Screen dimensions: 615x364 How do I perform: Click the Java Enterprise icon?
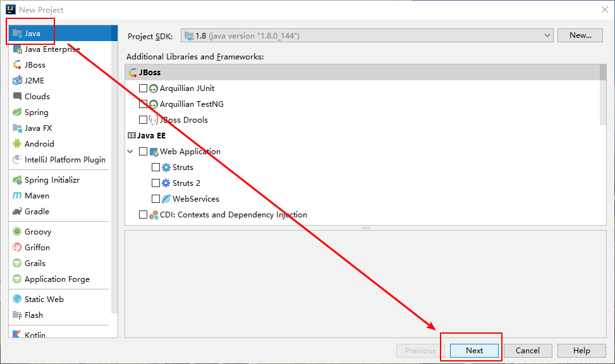(x=17, y=49)
